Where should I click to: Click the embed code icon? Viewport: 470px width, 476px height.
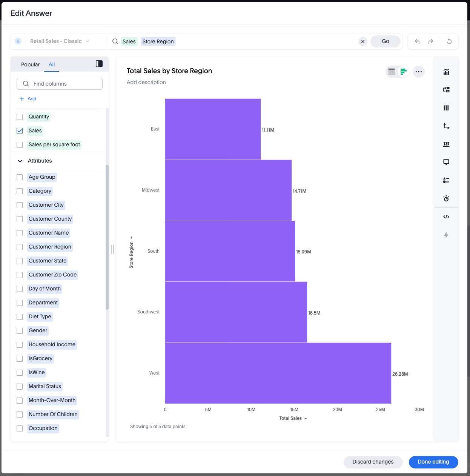pyautogui.click(x=446, y=217)
